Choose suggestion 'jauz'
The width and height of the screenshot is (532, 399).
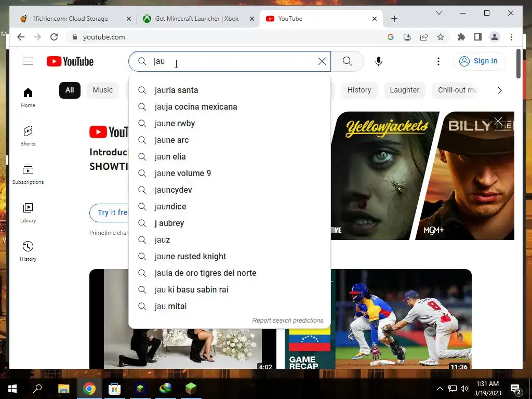[x=229, y=240]
